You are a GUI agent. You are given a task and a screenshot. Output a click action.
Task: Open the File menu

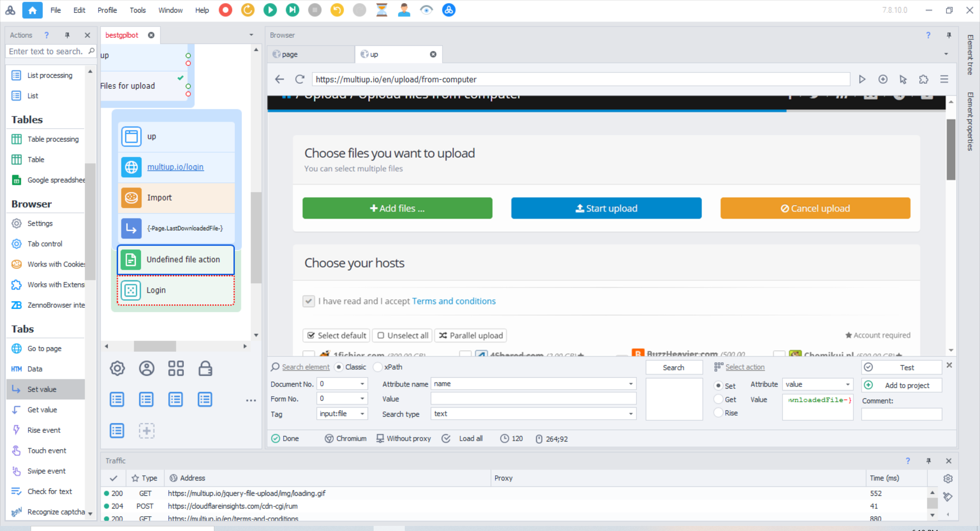coord(56,10)
